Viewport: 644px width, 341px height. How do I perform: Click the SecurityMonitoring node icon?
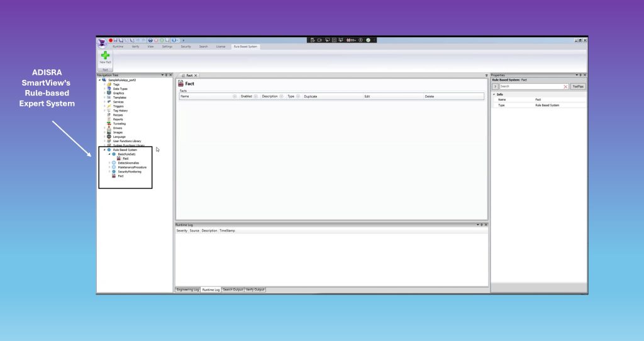[114, 172]
